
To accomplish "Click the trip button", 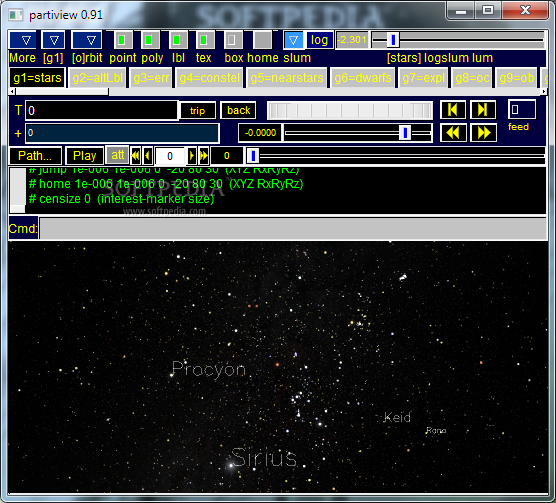I will click(x=198, y=111).
